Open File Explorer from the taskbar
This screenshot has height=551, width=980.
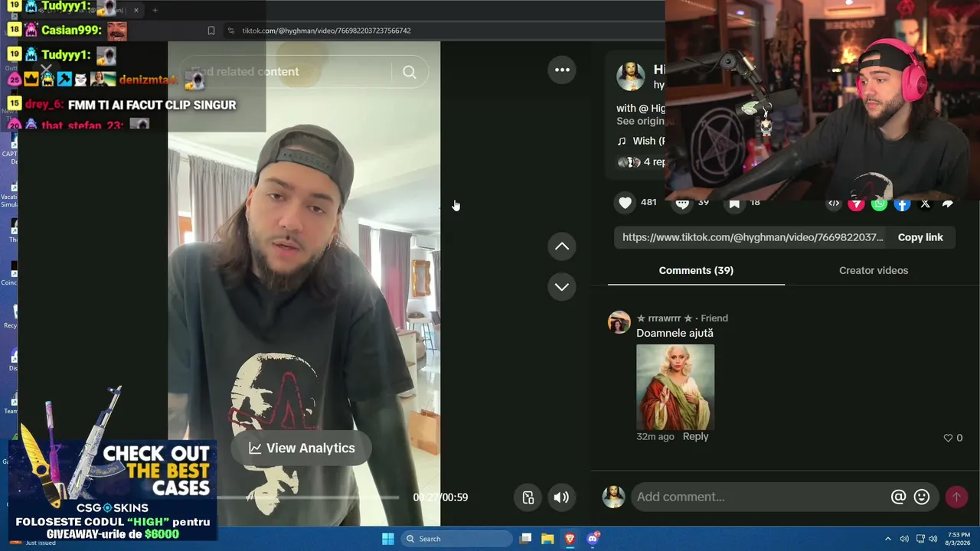[547, 539]
